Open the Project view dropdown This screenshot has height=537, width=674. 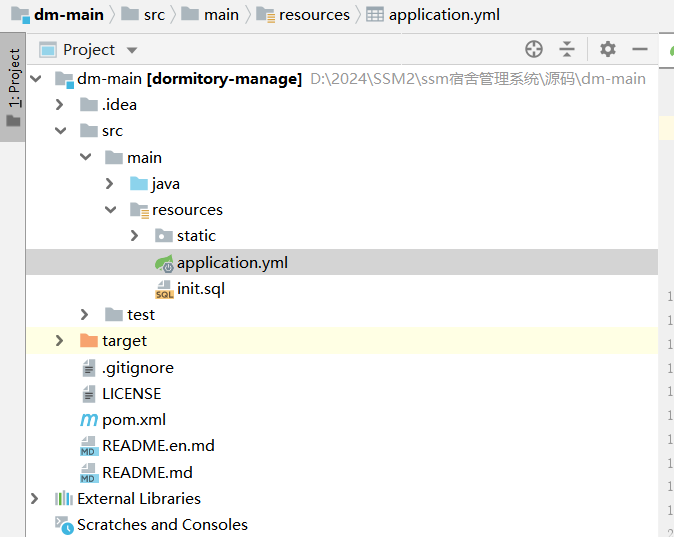(x=132, y=50)
